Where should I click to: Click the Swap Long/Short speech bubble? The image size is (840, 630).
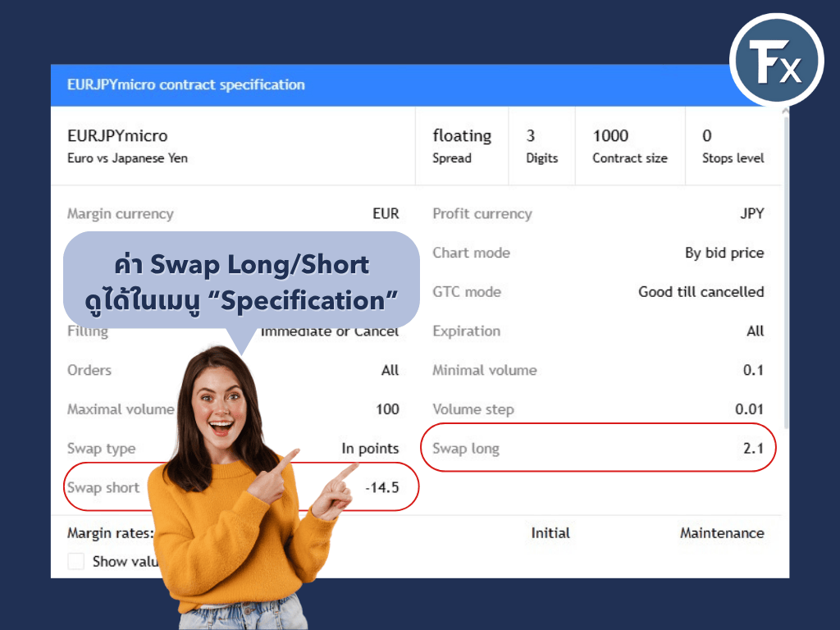[241, 281]
